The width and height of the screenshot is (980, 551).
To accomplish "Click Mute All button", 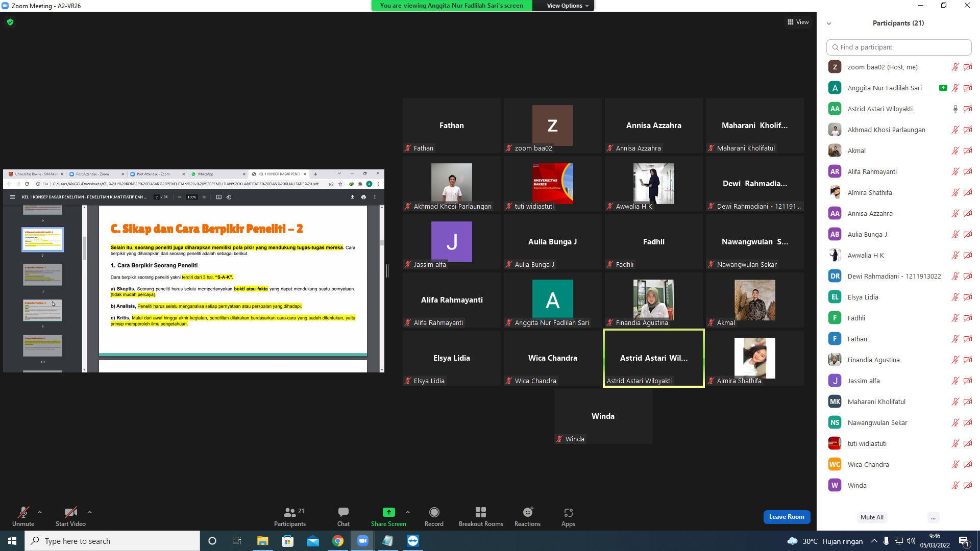I will tap(872, 517).
